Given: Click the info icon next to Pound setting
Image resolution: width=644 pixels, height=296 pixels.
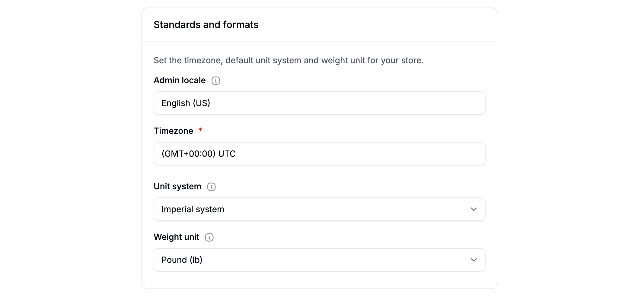Looking at the screenshot, I should click(209, 237).
